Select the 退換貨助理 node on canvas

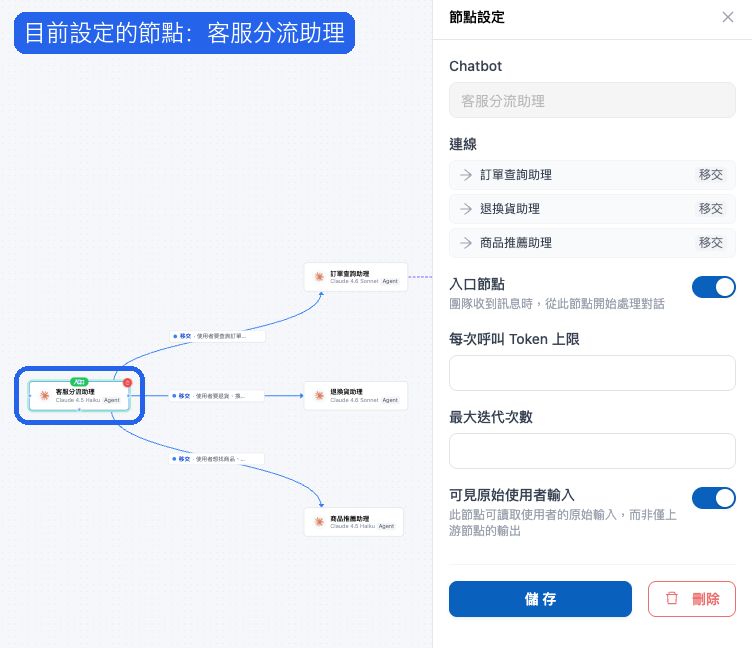[x=356, y=396]
